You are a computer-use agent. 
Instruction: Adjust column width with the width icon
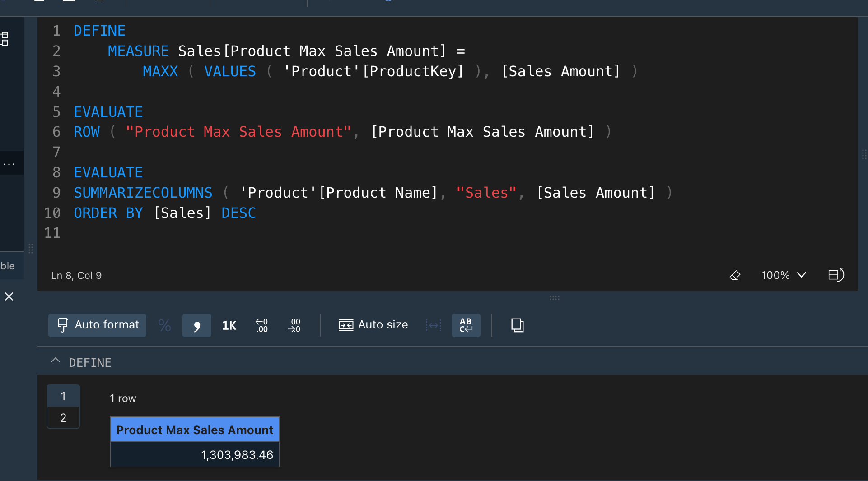tap(434, 325)
